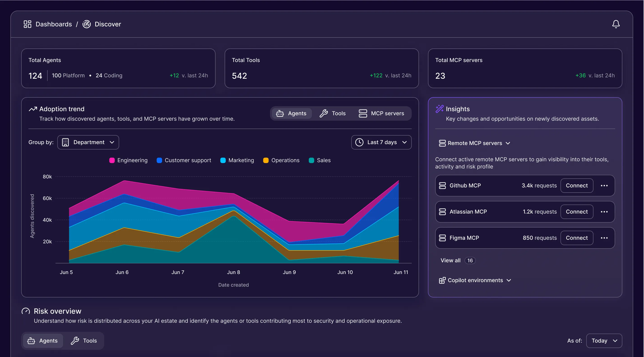Image resolution: width=644 pixels, height=357 pixels.
Task: Click the Atlassian MCP server icon
Action: [x=442, y=212]
